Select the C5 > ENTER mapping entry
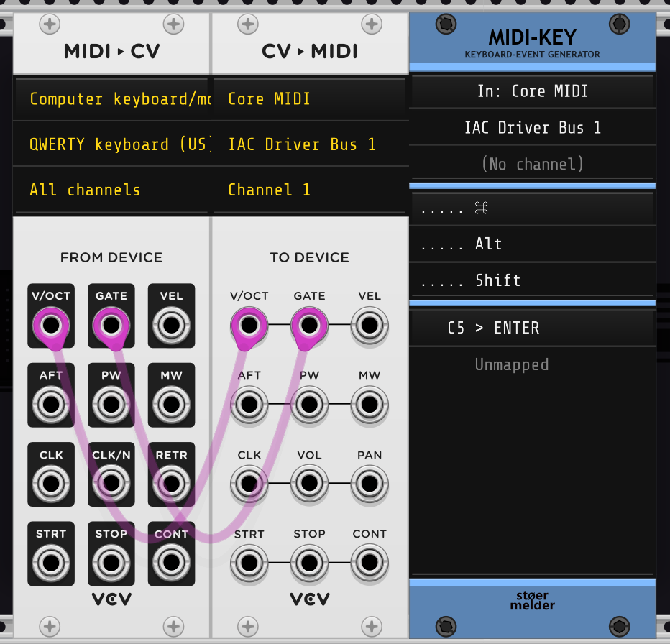 [x=532, y=328]
